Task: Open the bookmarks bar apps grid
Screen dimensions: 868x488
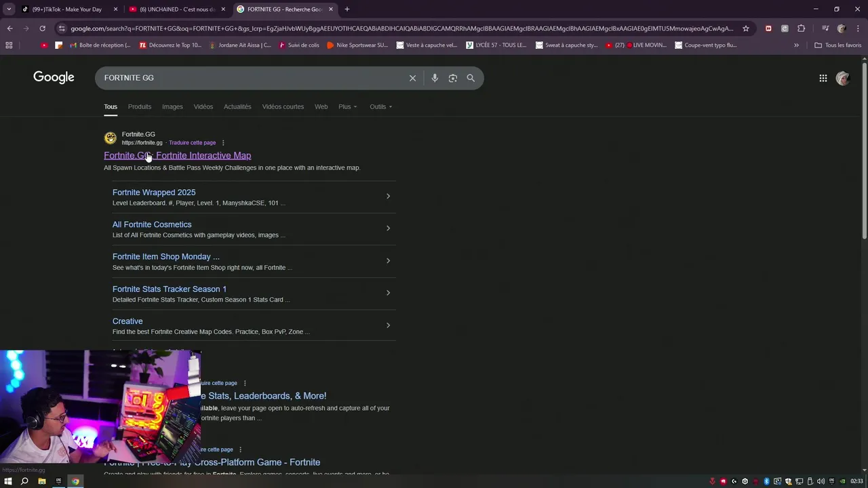Action: point(9,45)
